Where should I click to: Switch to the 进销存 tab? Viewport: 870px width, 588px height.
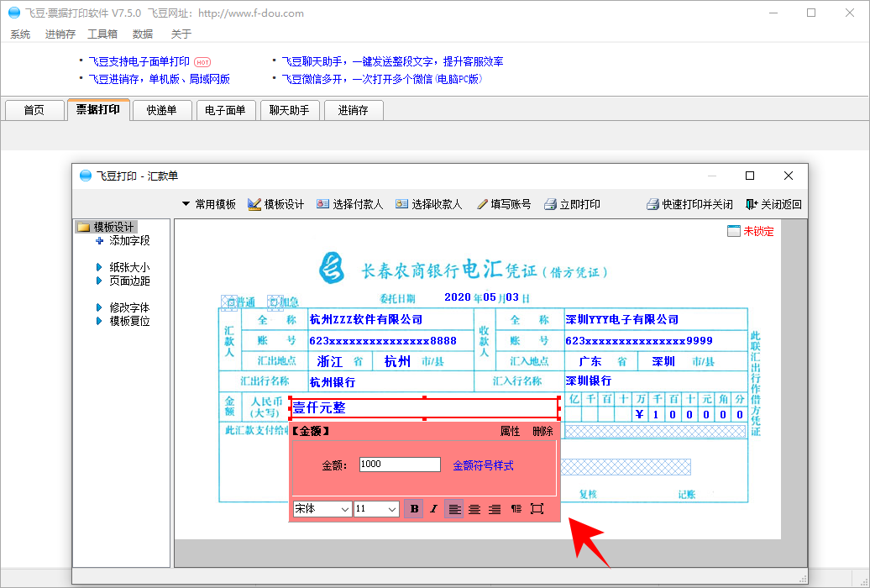[354, 110]
